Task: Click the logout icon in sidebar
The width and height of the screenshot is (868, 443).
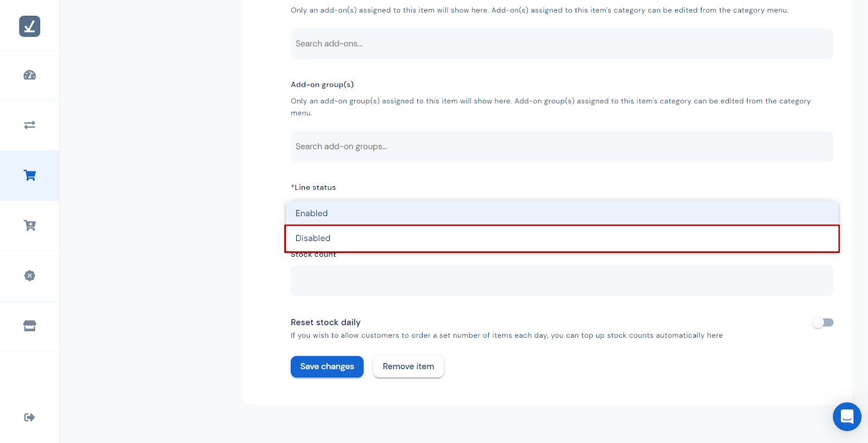Action: click(x=30, y=417)
